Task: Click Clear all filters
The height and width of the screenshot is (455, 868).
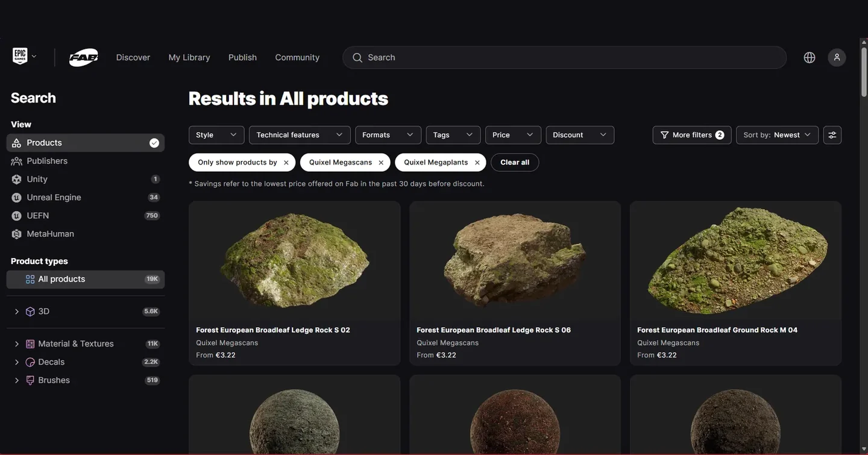Action: click(x=515, y=163)
